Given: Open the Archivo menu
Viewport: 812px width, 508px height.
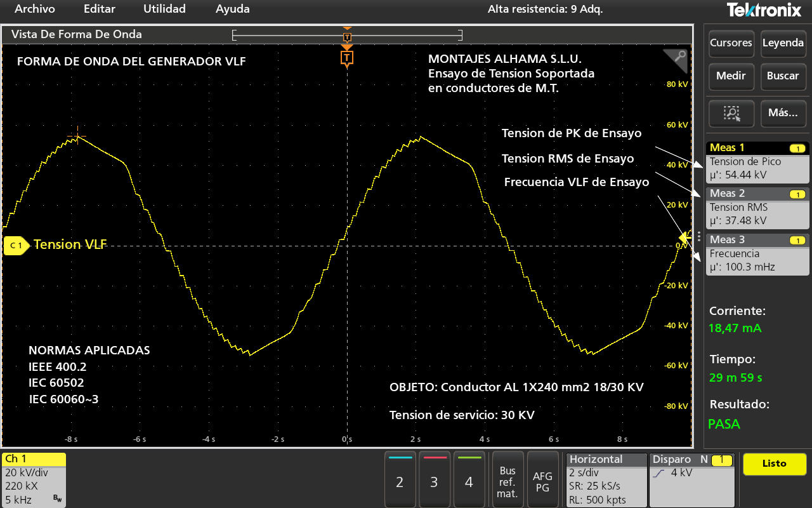Looking at the screenshot, I should click(34, 9).
